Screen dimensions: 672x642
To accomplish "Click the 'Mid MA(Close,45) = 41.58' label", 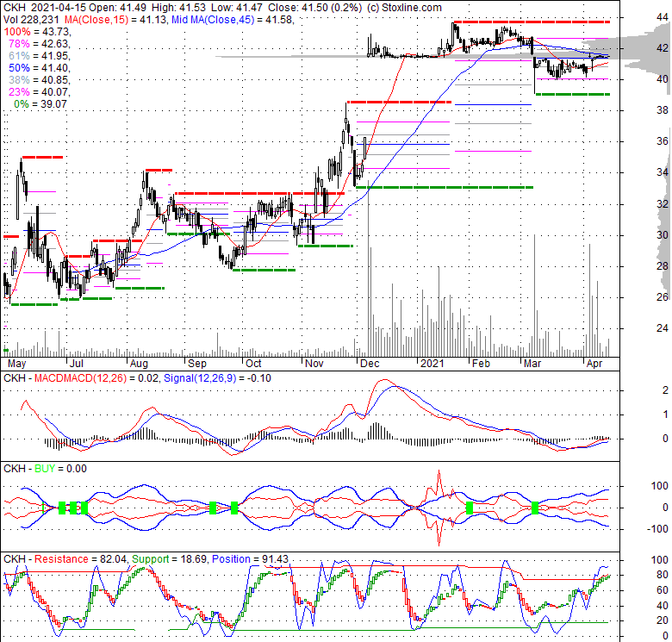I will [x=233, y=19].
